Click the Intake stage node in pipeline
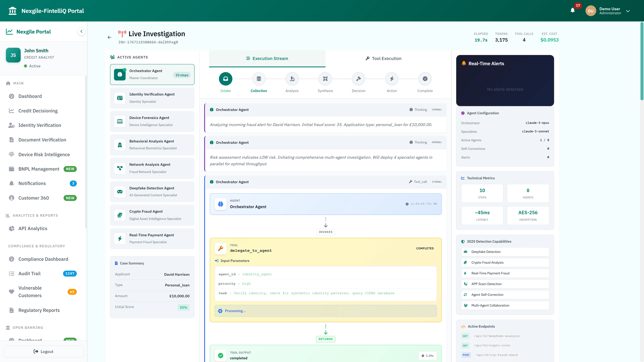This screenshot has height=362, width=644. 226,79
